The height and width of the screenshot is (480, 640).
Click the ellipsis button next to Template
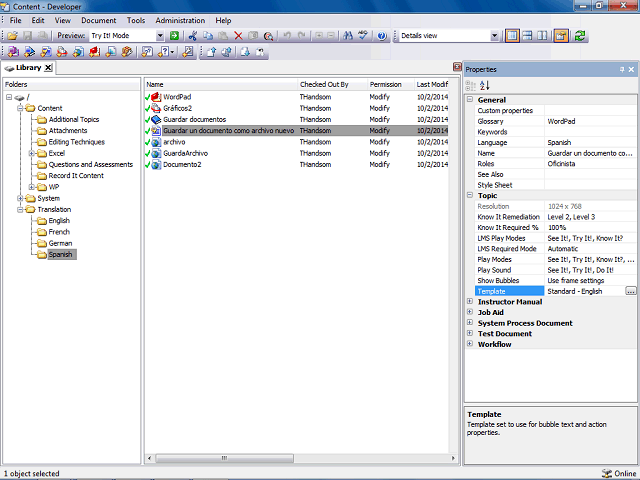(631, 291)
